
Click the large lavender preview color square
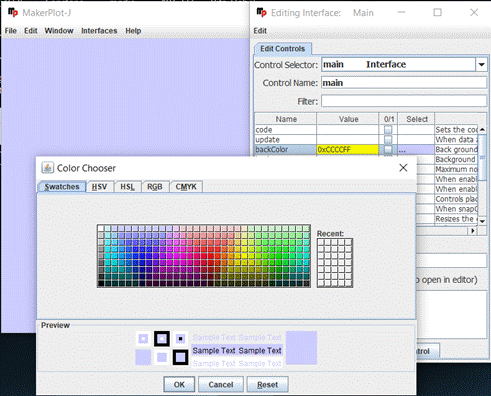pos(301,348)
